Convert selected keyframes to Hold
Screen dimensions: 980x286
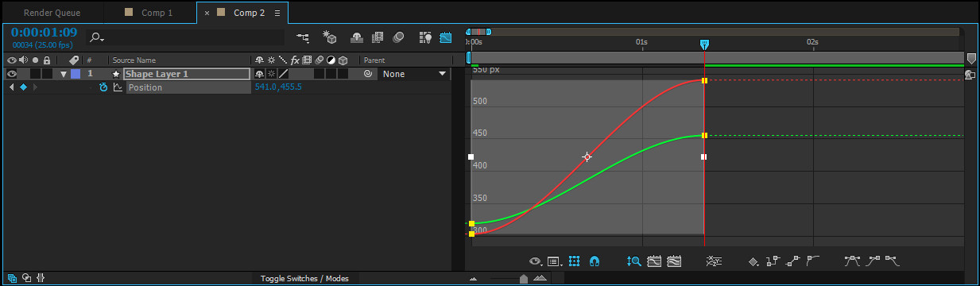[x=773, y=261]
